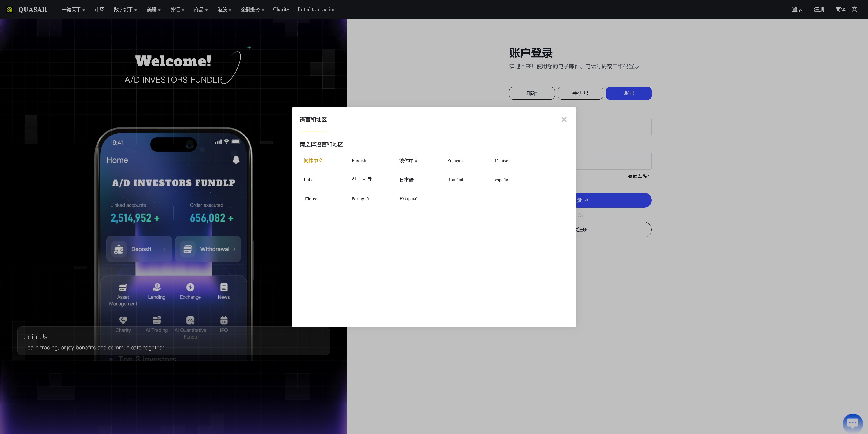Open the Initial transaction nav item
The height and width of the screenshot is (434, 868).
[316, 10]
